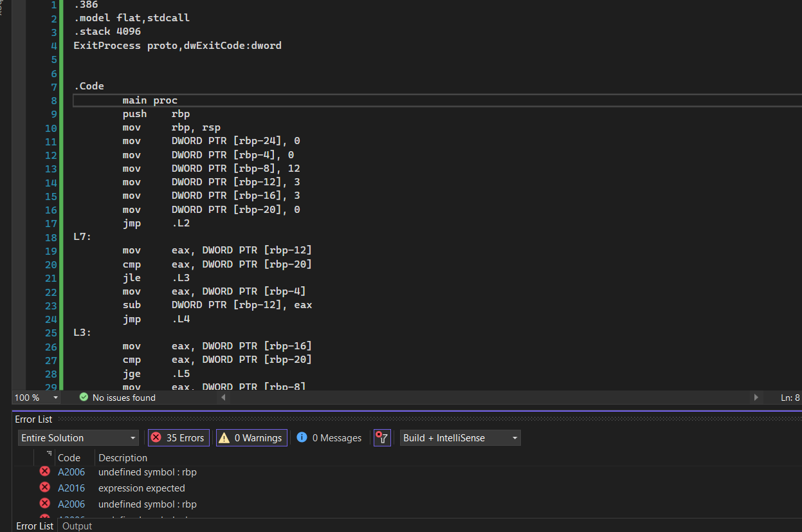Click the push rbp instruction
This screenshot has width=802, height=532.
coord(156,114)
